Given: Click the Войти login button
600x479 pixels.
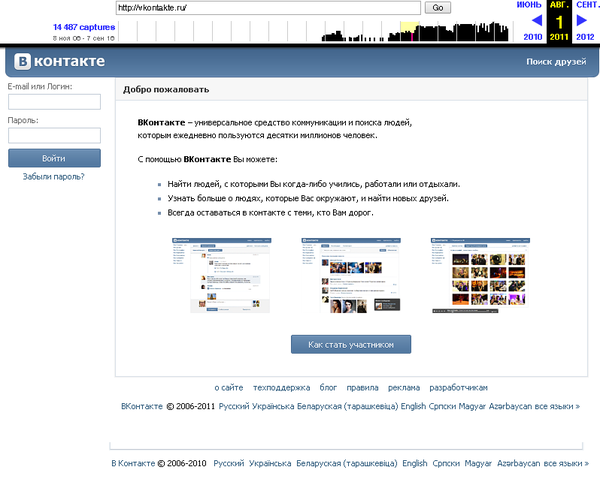Looking at the screenshot, I should pyautogui.click(x=54, y=158).
